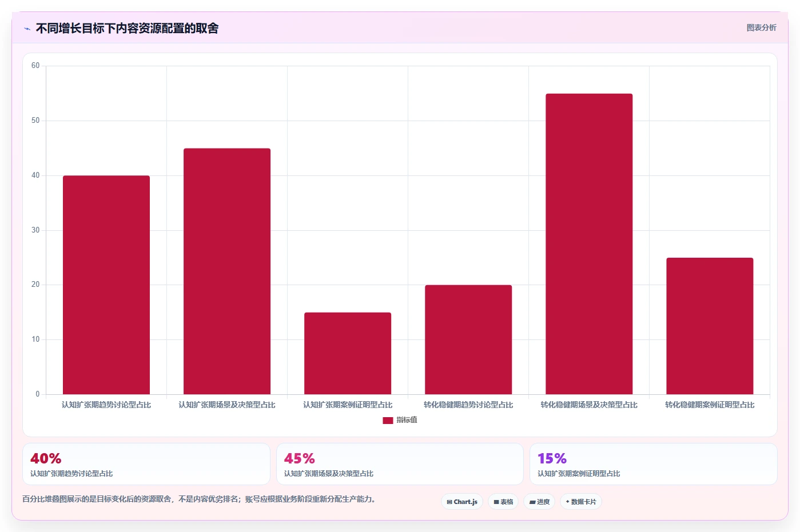Screen dimensions: 800x532
Task: Click the 认知扩张期案例证明型占比 bar
Action: (x=348, y=353)
